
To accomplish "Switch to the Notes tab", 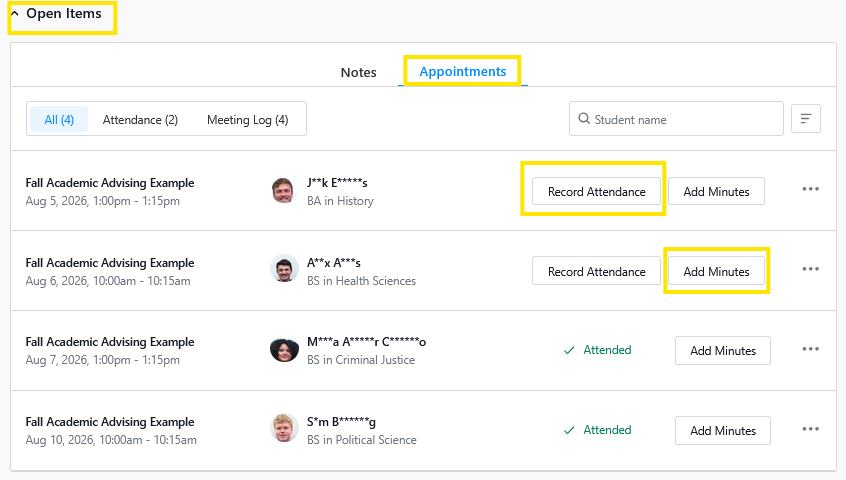I will [358, 72].
